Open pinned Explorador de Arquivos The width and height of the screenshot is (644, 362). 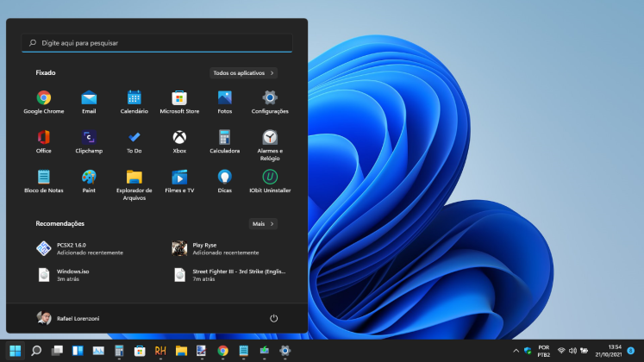pos(134,185)
